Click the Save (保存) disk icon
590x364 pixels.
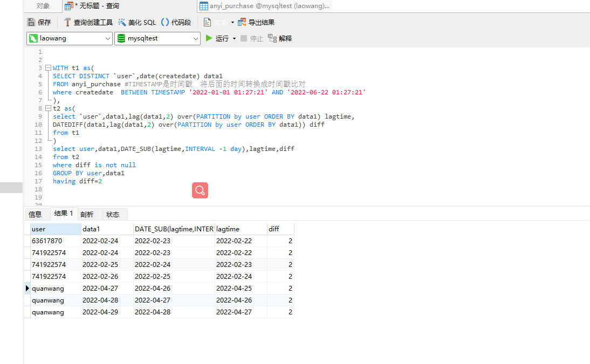[31, 22]
